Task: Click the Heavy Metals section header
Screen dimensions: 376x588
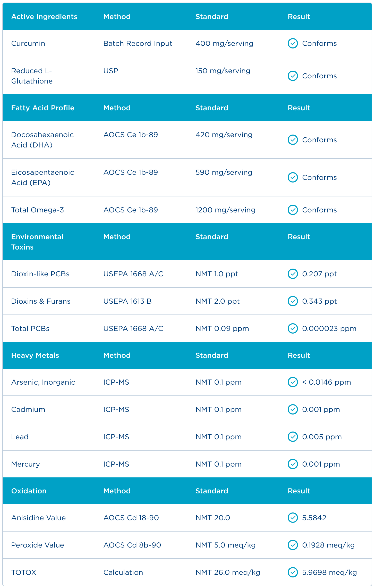Action: pyautogui.click(x=35, y=355)
